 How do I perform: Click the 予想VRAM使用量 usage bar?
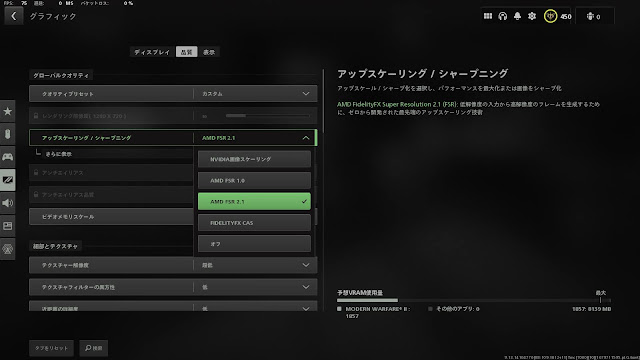point(474,300)
